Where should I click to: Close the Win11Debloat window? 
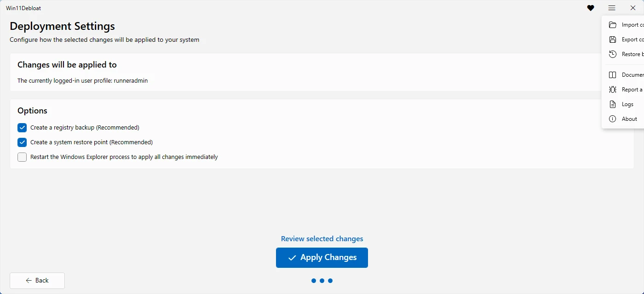[x=633, y=8]
